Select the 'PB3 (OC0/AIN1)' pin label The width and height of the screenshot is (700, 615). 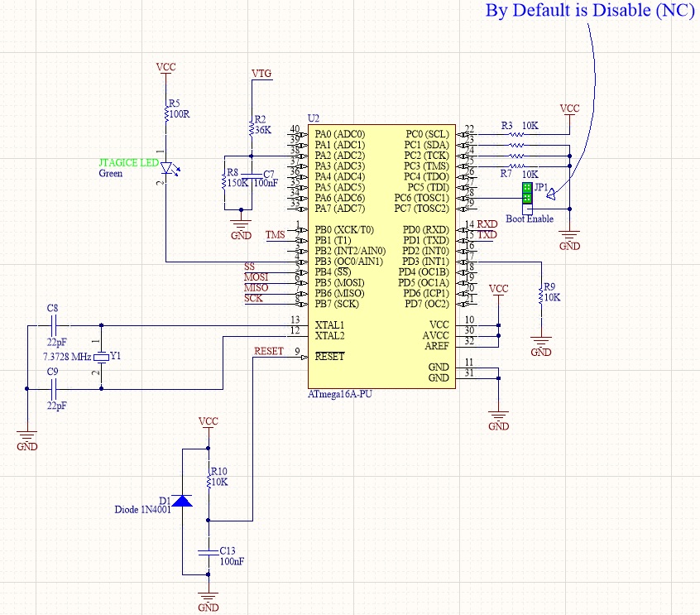348,262
